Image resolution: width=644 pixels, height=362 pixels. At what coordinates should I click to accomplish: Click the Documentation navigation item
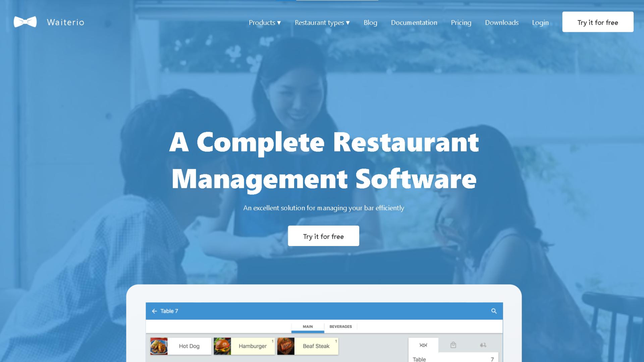pyautogui.click(x=413, y=22)
